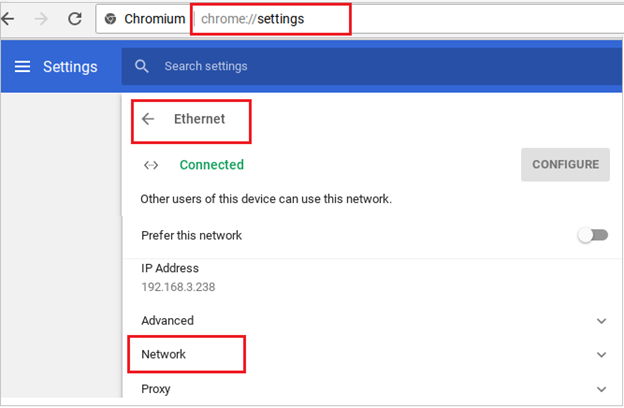Click in the Search settings field

(x=372, y=66)
